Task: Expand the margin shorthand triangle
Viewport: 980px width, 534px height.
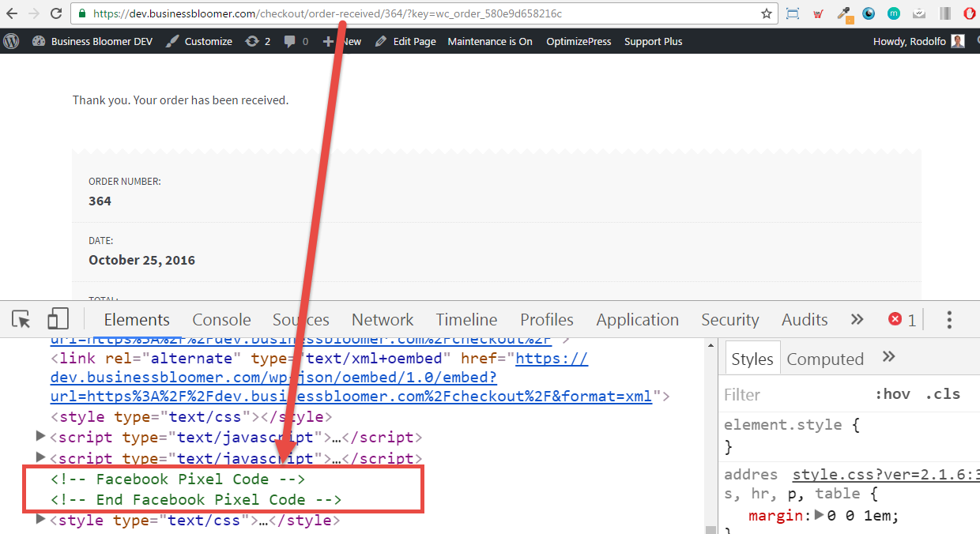Action: click(818, 516)
